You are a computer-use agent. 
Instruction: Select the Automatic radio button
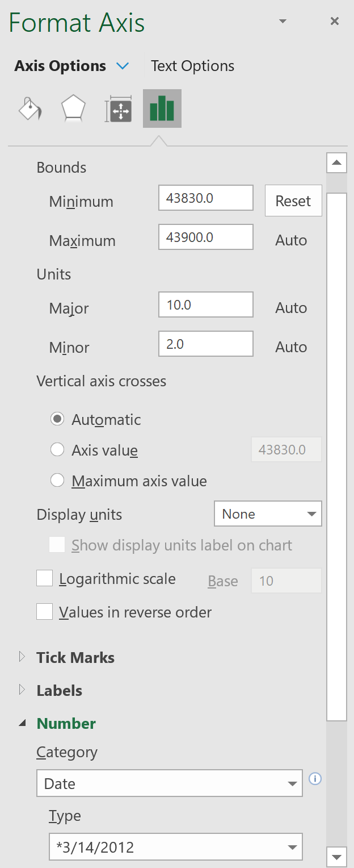(x=57, y=419)
